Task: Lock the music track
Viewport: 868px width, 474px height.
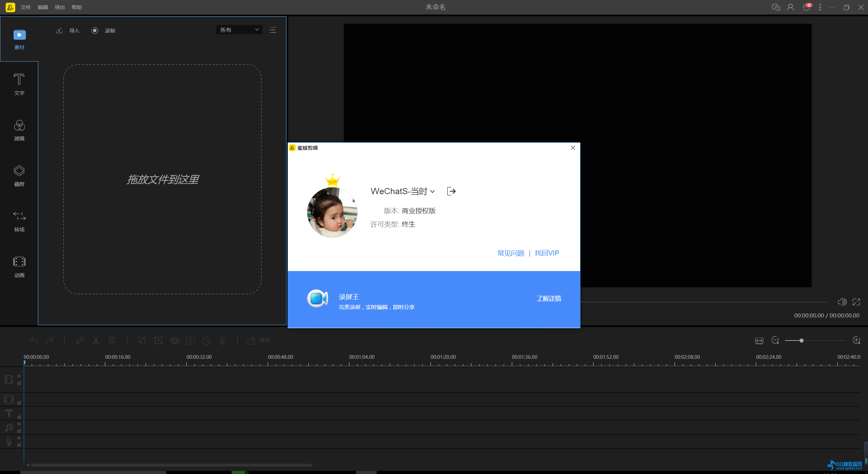Action: click(x=19, y=431)
